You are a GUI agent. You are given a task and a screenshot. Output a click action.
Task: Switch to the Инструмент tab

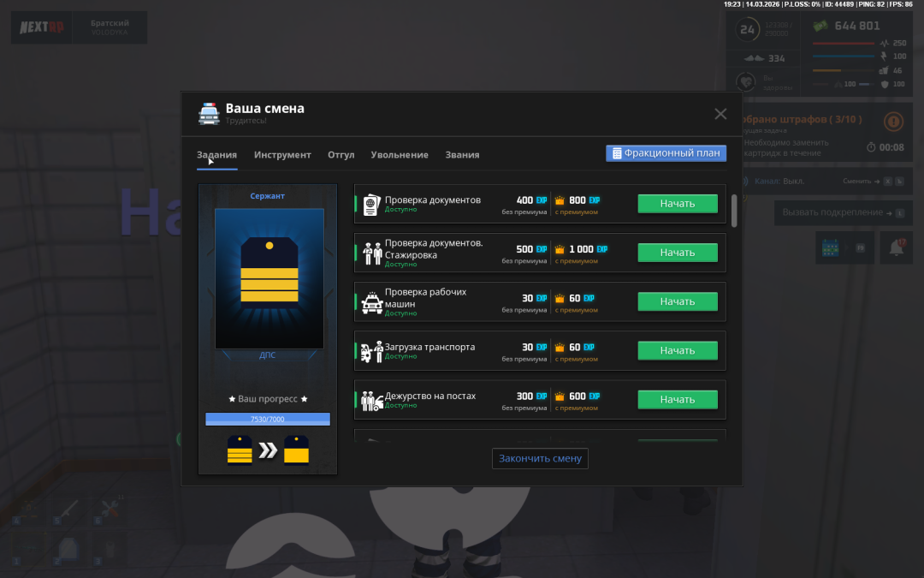[x=282, y=155]
